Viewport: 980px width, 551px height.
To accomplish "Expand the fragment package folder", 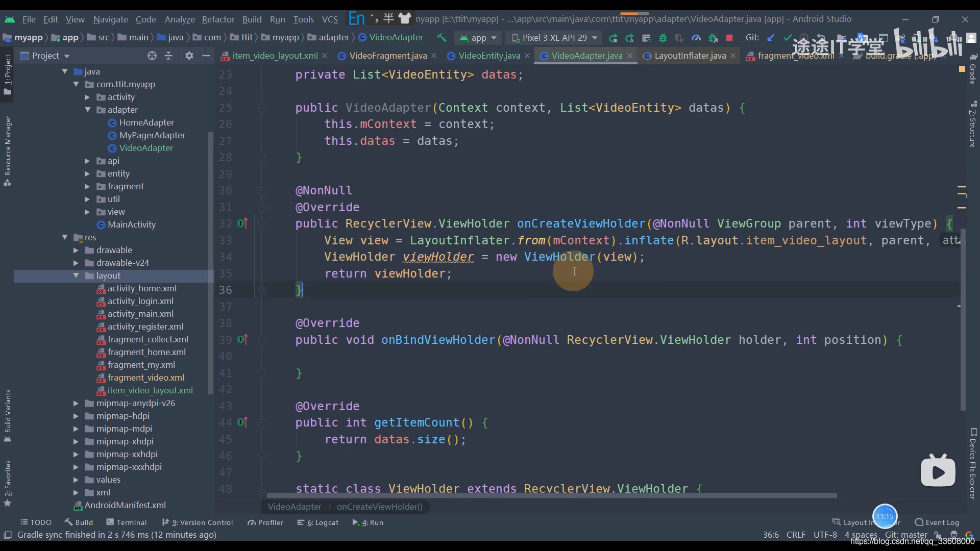I will coord(87,186).
